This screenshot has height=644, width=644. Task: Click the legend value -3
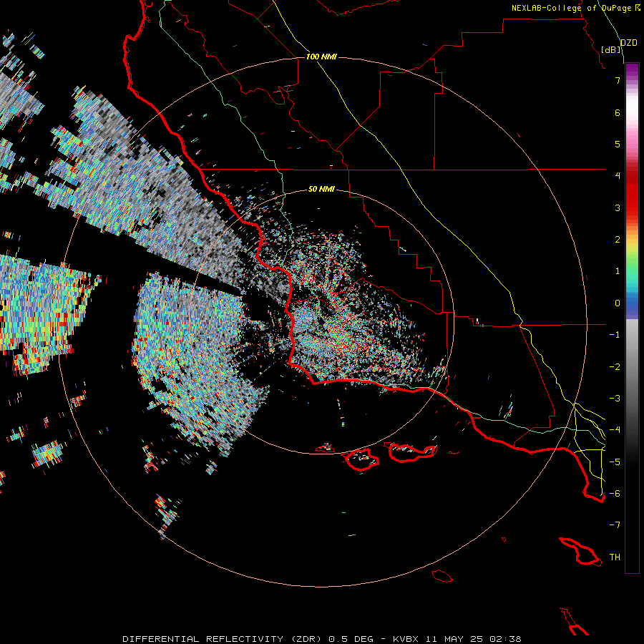[x=615, y=398]
